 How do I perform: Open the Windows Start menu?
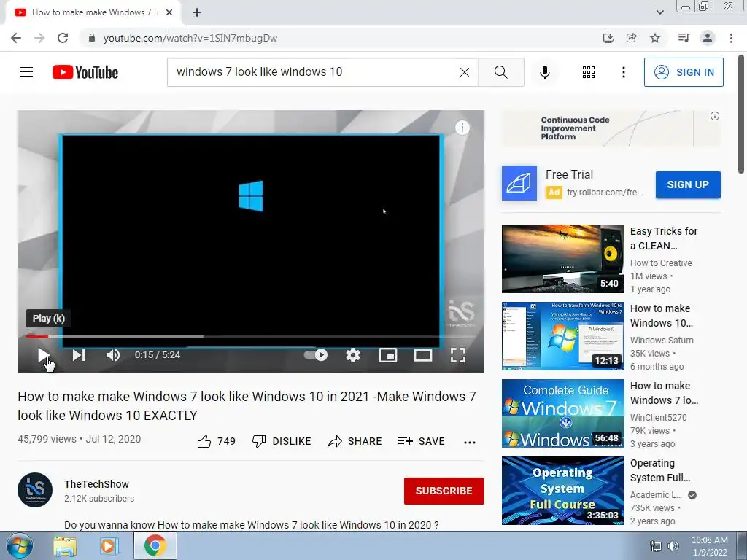(18, 546)
